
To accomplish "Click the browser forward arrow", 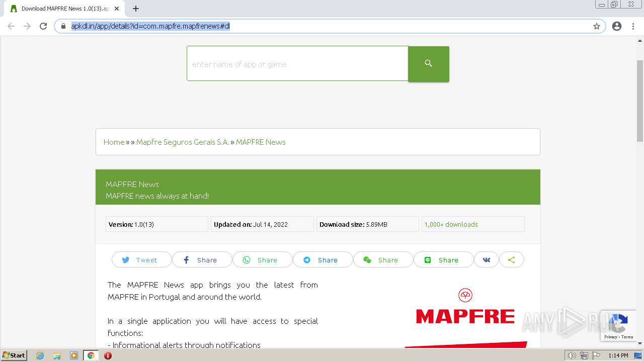I will click(27, 26).
